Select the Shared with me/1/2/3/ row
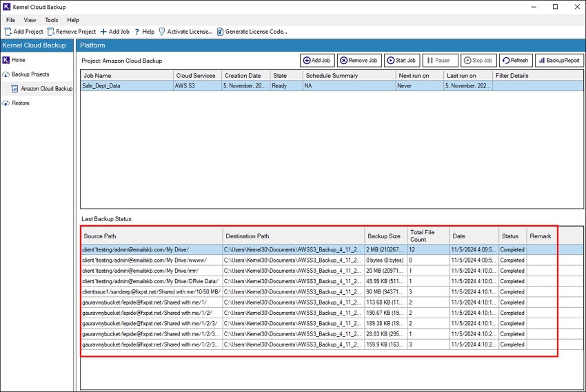 pos(332,323)
